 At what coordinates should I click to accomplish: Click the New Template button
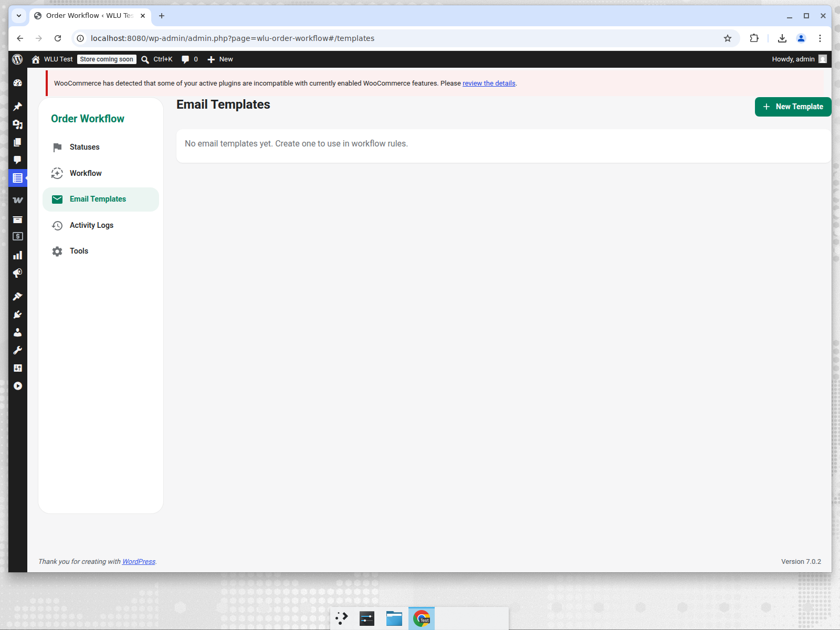793,107
